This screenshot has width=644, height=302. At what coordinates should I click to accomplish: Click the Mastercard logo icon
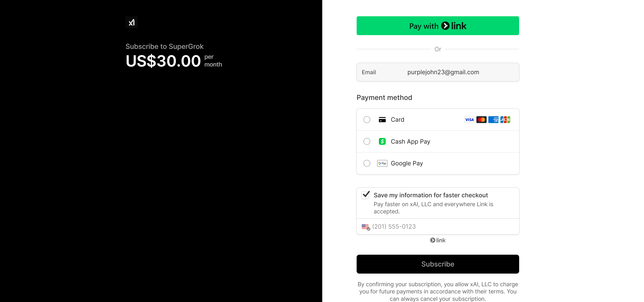point(481,120)
